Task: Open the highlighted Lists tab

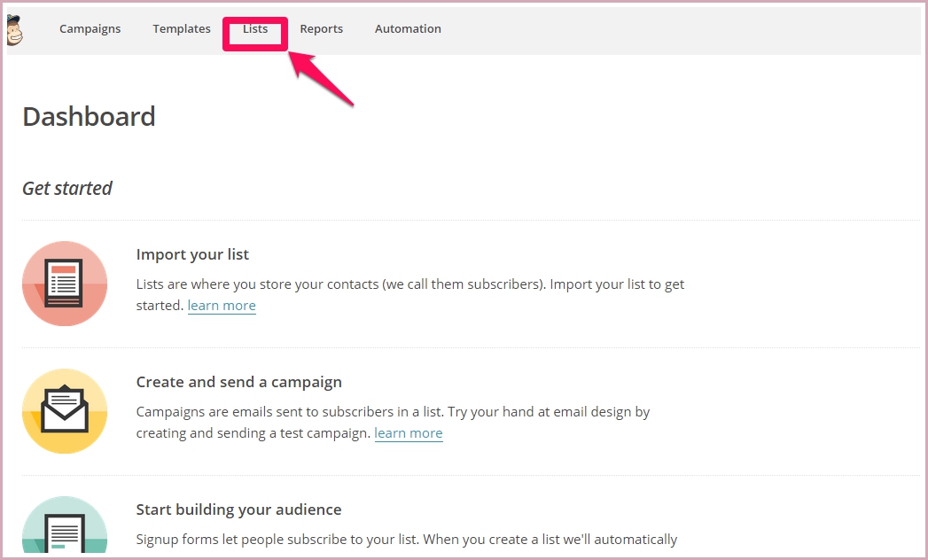Action: click(255, 29)
